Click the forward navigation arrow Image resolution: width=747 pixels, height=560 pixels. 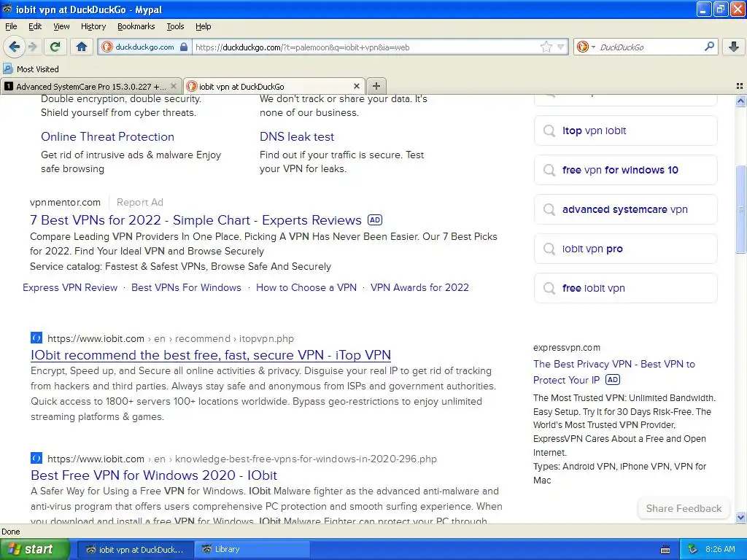(32, 47)
